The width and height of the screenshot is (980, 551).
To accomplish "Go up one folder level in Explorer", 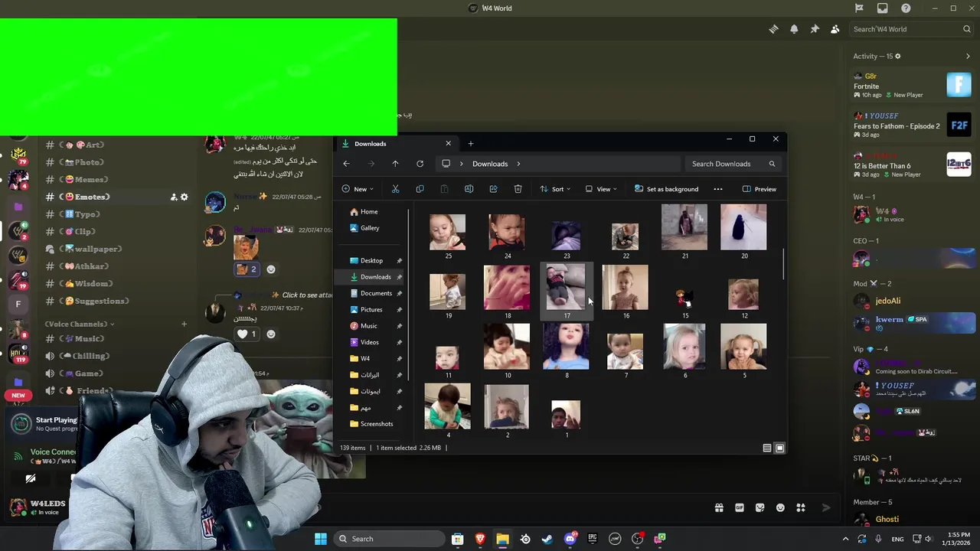I will [395, 164].
